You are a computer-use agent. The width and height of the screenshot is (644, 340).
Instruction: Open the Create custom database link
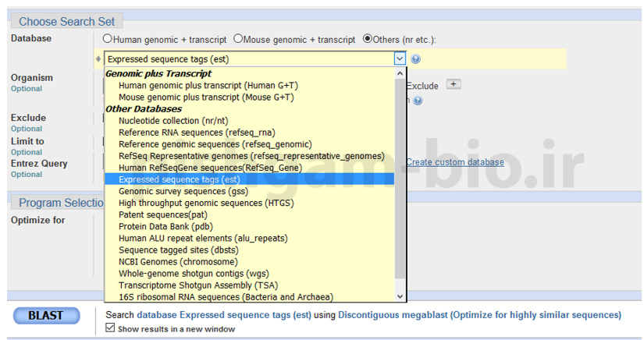(x=455, y=162)
